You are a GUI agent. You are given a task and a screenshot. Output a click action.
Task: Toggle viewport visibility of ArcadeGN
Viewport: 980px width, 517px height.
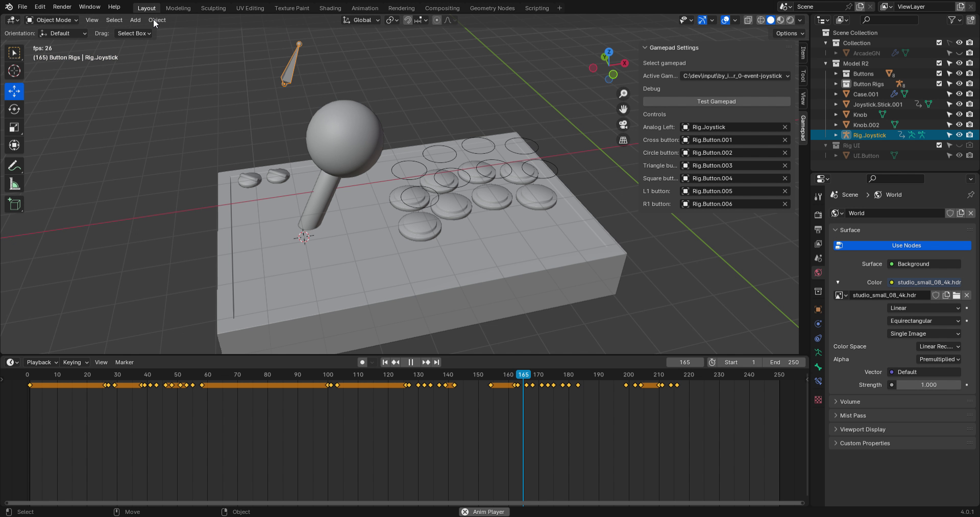(x=960, y=53)
